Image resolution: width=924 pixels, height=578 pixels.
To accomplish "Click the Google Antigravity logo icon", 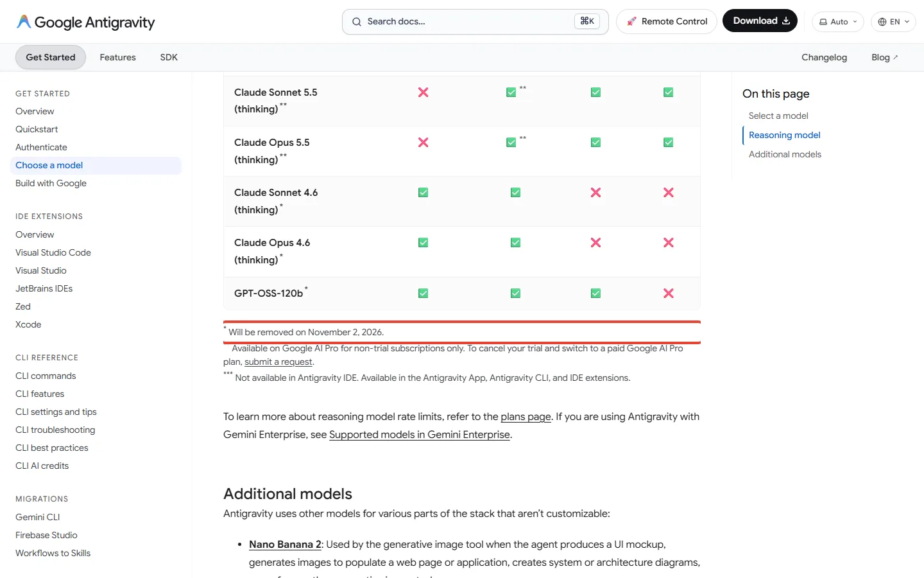I will pos(24,22).
